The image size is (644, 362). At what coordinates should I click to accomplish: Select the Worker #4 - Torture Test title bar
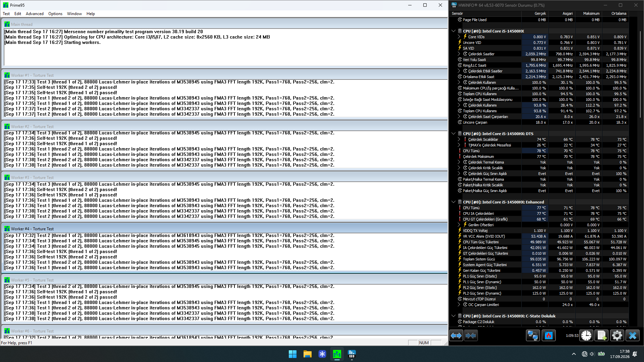(x=225, y=229)
